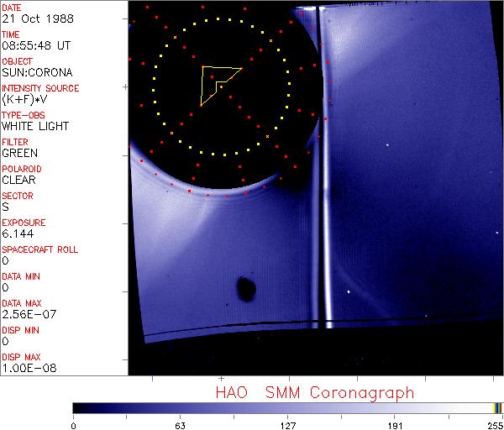Viewport: 504px width, 430px height.
Task: Select the WHITE LIGHT observation type
Action: pos(35,126)
